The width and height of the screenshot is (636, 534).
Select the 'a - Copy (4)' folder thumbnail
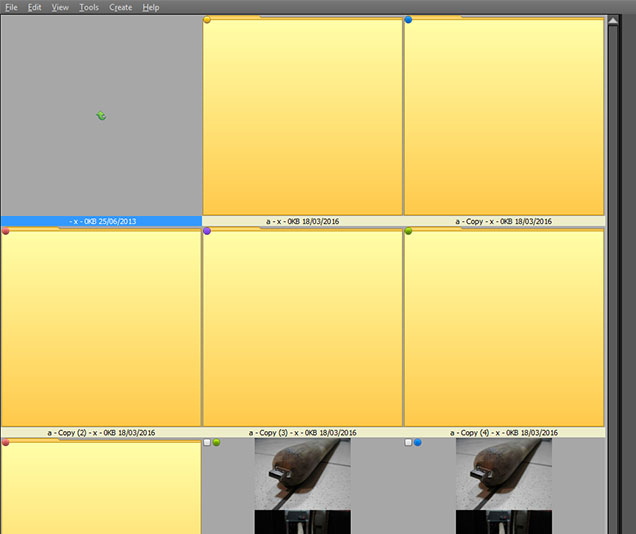(x=504, y=328)
